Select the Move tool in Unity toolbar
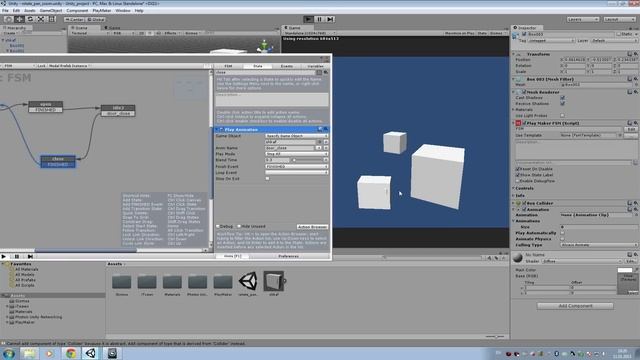640x360 pixels. (19, 19)
